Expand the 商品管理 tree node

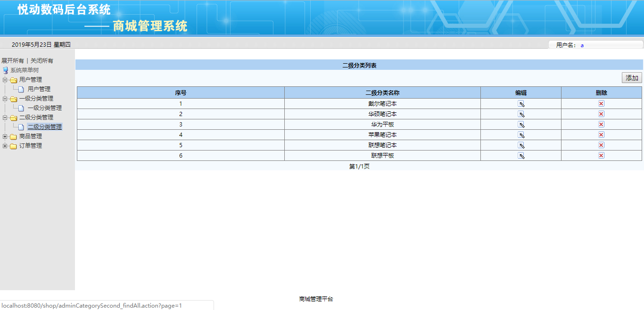point(5,136)
